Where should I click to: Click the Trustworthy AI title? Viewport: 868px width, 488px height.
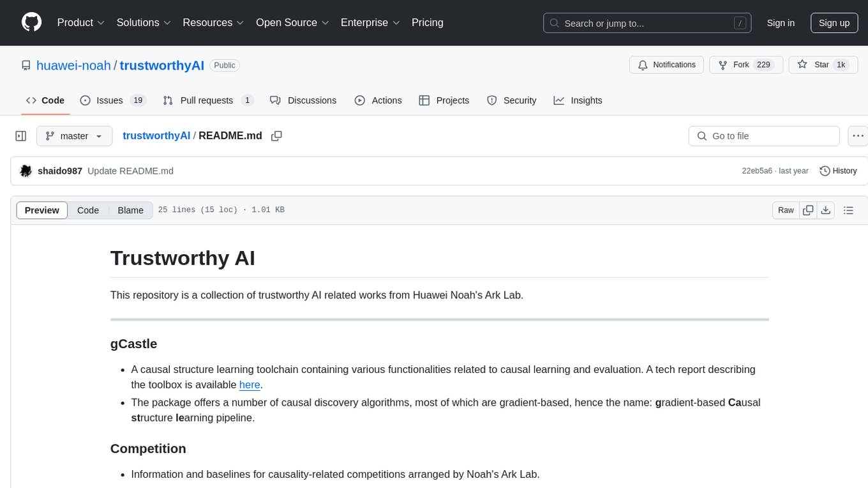183,258
